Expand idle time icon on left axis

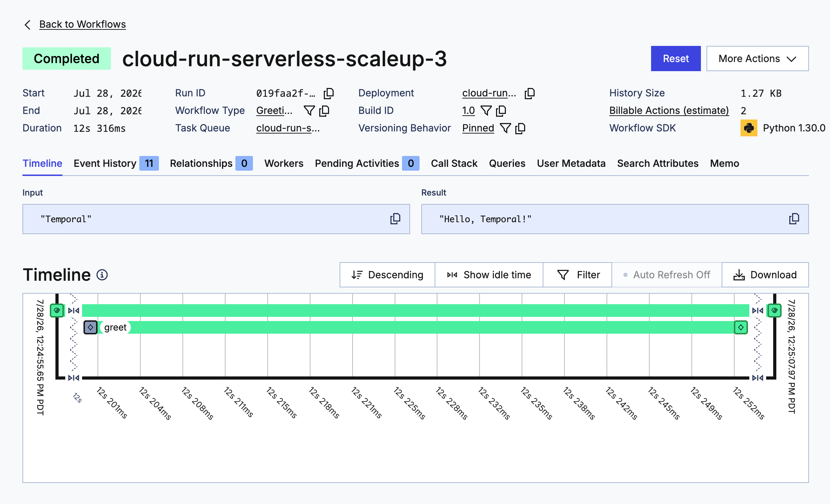point(74,378)
